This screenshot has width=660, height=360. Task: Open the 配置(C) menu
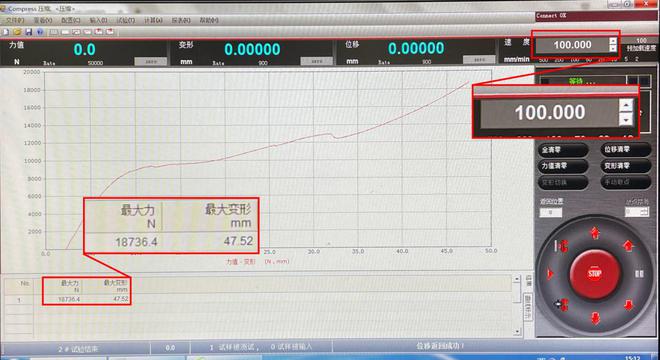point(70,20)
